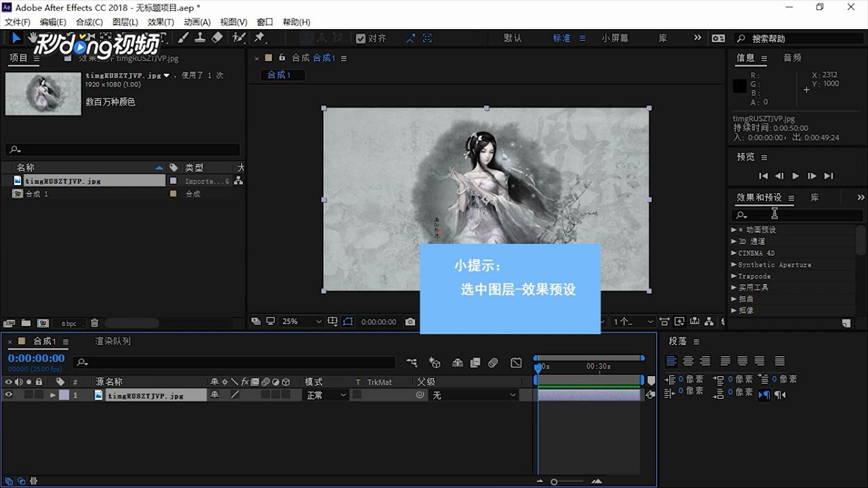Align paragraph text right
The height and width of the screenshot is (488, 868).
705,361
